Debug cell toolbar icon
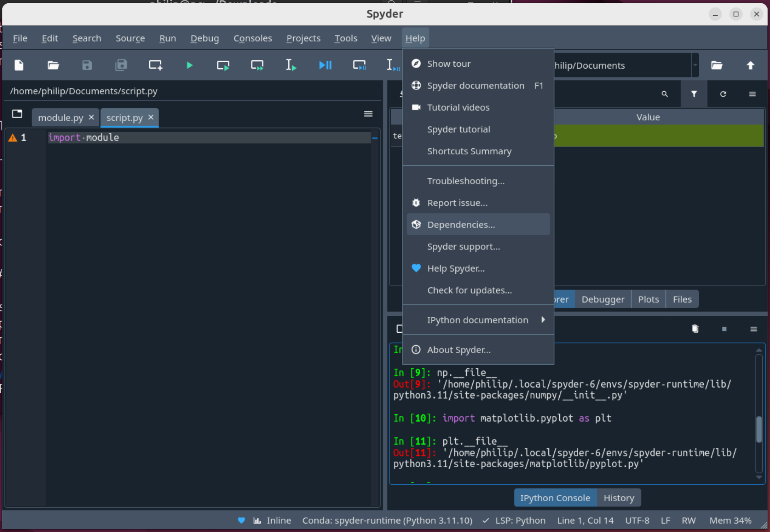 359,65
